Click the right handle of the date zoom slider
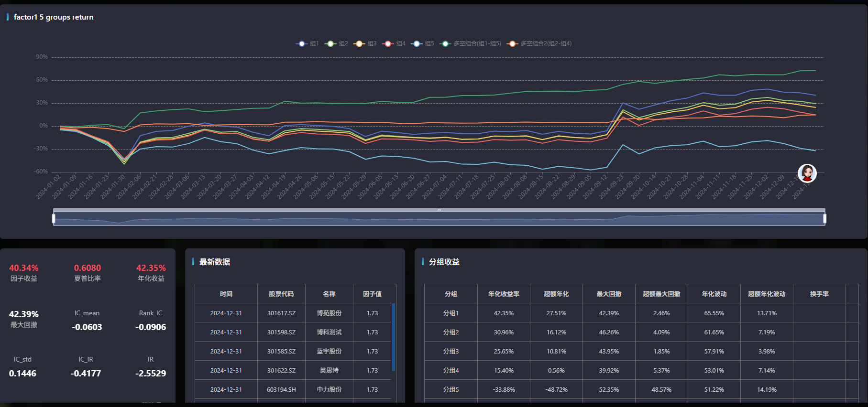Screen dimensions: 868x407 tap(824, 218)
